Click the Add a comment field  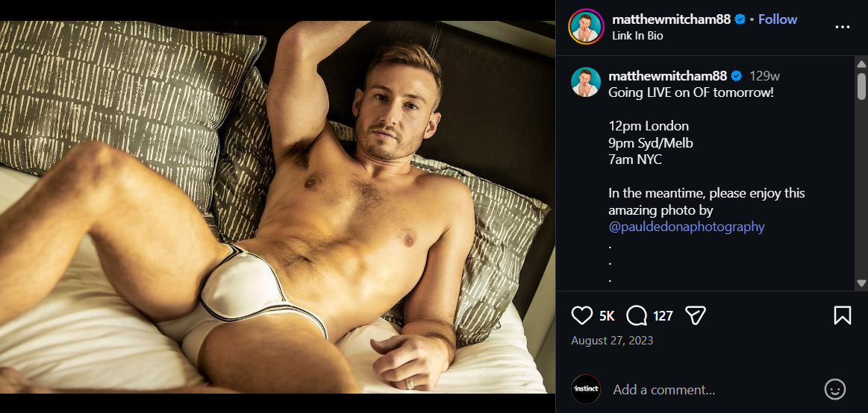click(x=709, y=389)
